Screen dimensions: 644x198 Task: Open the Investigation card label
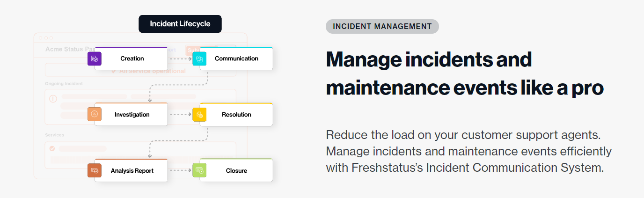[132, 115]
